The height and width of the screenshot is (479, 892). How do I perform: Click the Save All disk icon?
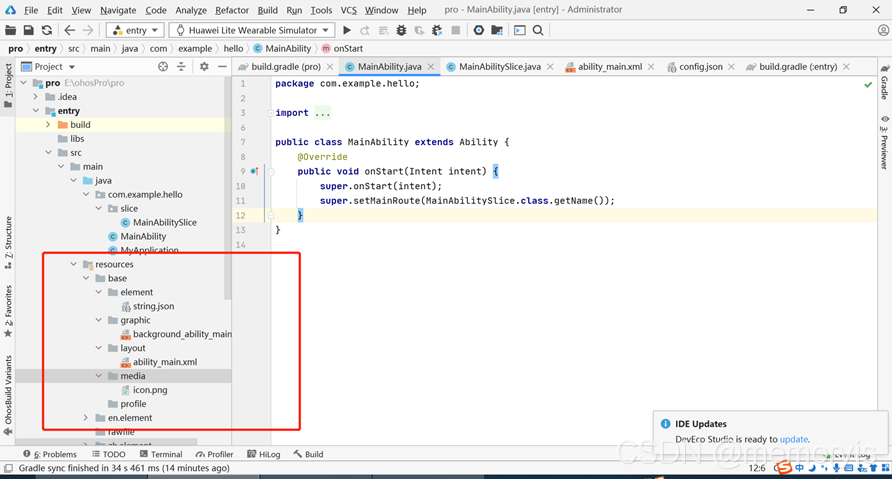(28, 30)
